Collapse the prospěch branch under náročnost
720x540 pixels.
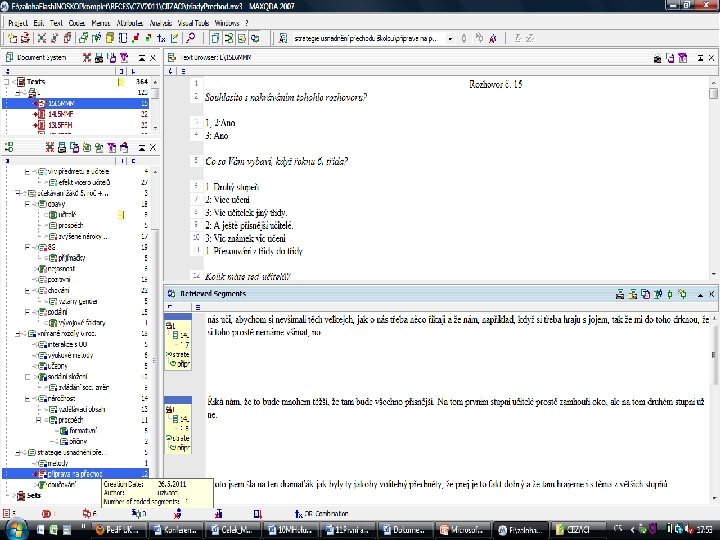click(39, 420)
